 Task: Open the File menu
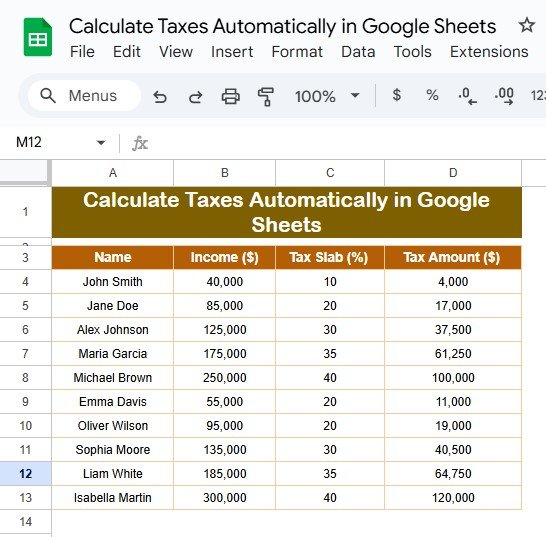point(82,52)
